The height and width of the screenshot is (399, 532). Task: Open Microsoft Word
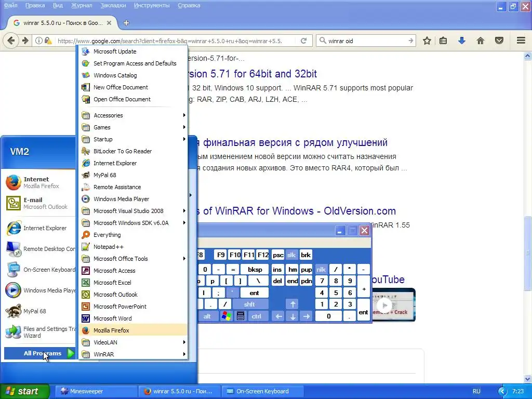pos(133,318)
